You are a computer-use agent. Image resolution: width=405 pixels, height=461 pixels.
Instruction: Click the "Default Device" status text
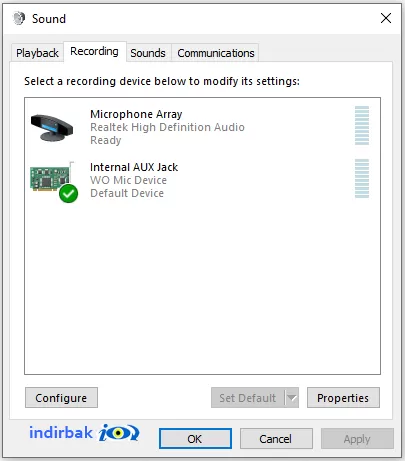coord(127,193)
